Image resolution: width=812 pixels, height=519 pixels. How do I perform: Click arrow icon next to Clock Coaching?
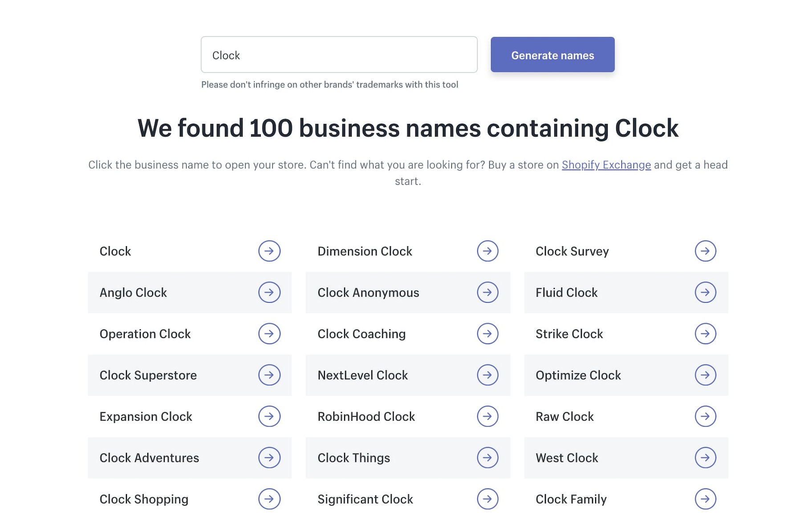pos(487,334)
